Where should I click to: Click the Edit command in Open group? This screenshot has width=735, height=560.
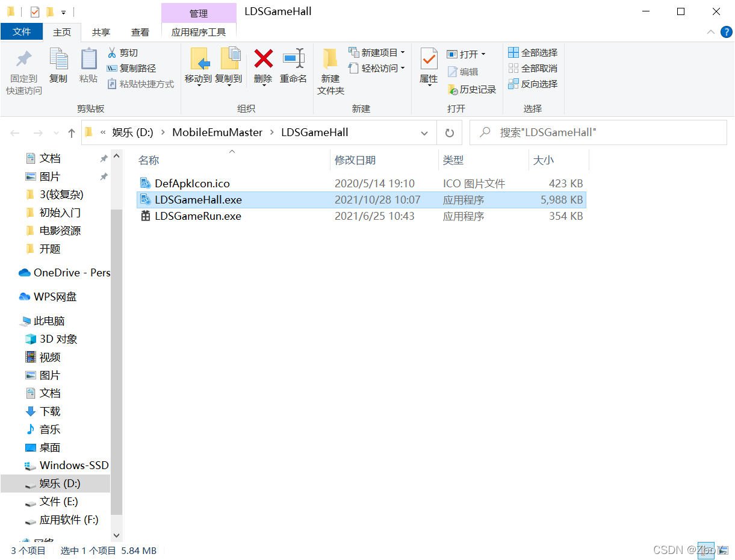pos(462,72)
